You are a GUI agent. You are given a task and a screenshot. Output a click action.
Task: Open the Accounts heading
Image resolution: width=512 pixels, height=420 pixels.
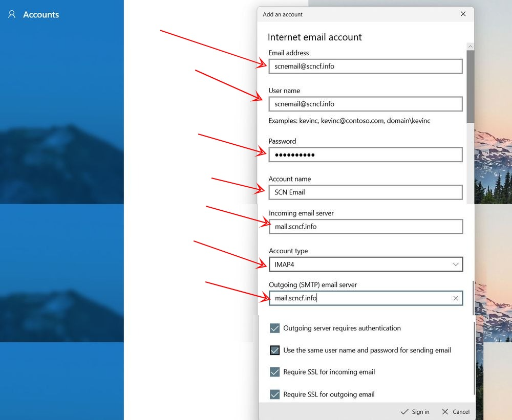click(41, 15)
